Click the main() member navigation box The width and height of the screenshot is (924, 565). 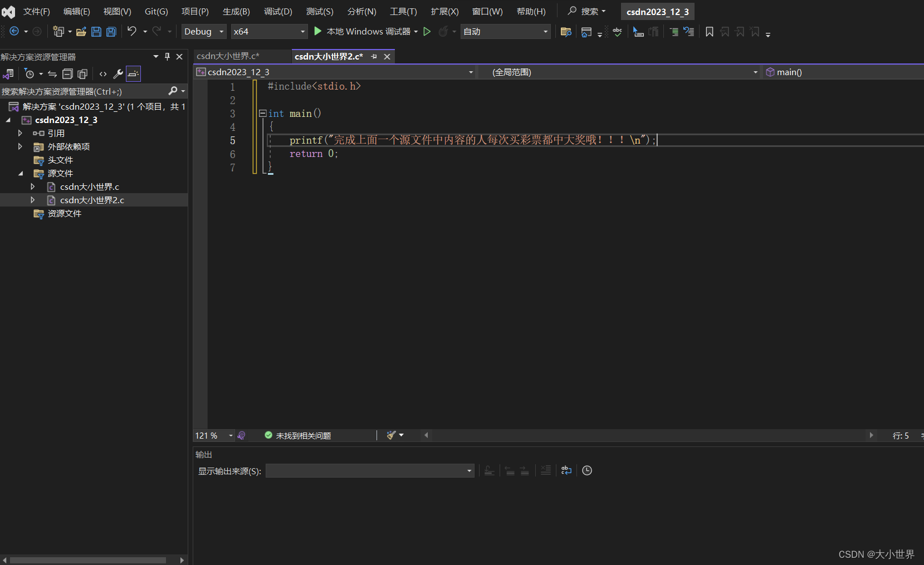pyautogui.click(x=844, y=72)
